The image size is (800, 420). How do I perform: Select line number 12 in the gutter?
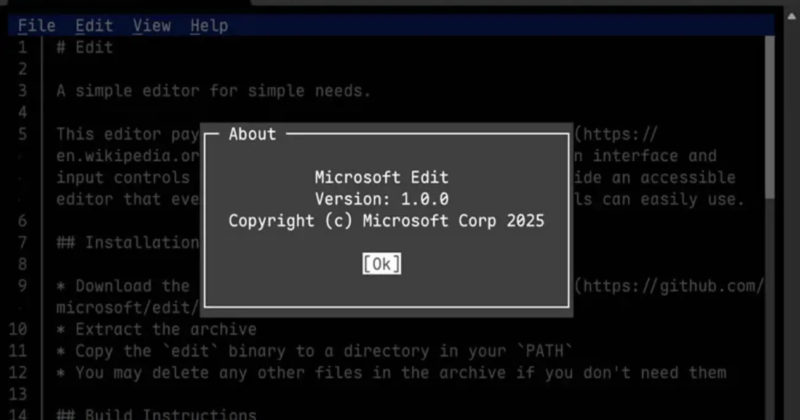(20, 373)
